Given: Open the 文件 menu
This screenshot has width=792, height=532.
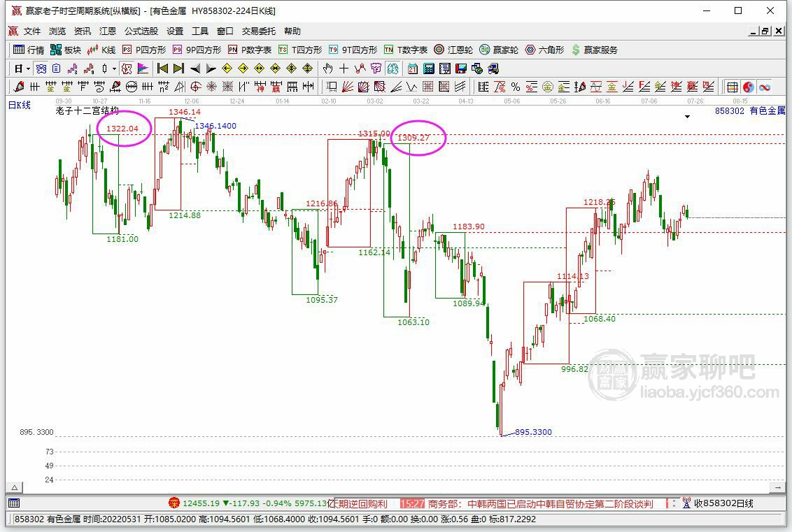Looking at the screenshot, I should (32, 31).
